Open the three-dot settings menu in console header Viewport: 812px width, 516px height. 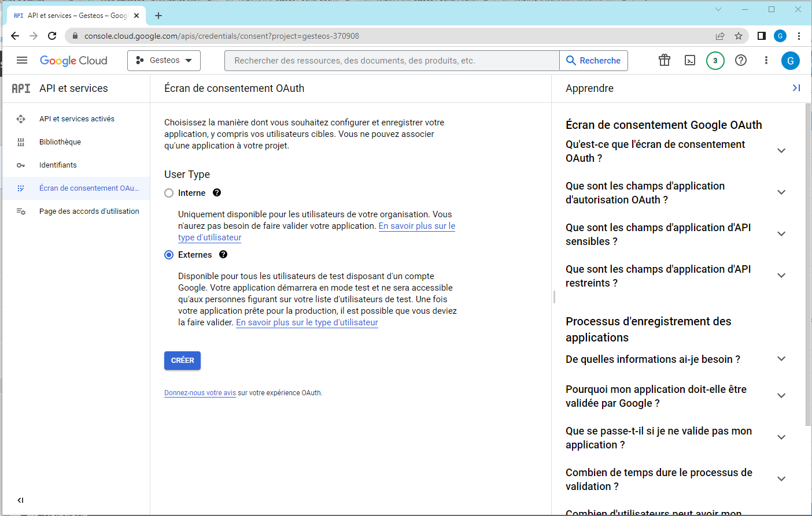766,60
